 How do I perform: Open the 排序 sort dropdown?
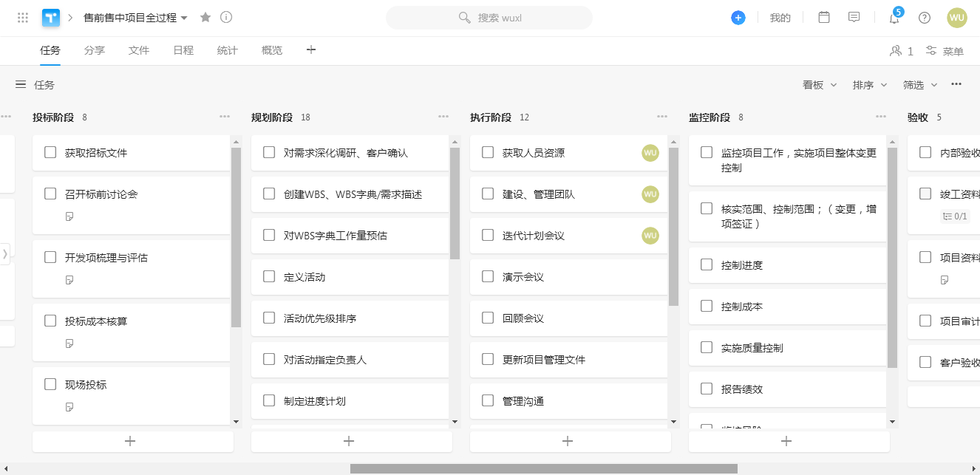pos(870,85)
